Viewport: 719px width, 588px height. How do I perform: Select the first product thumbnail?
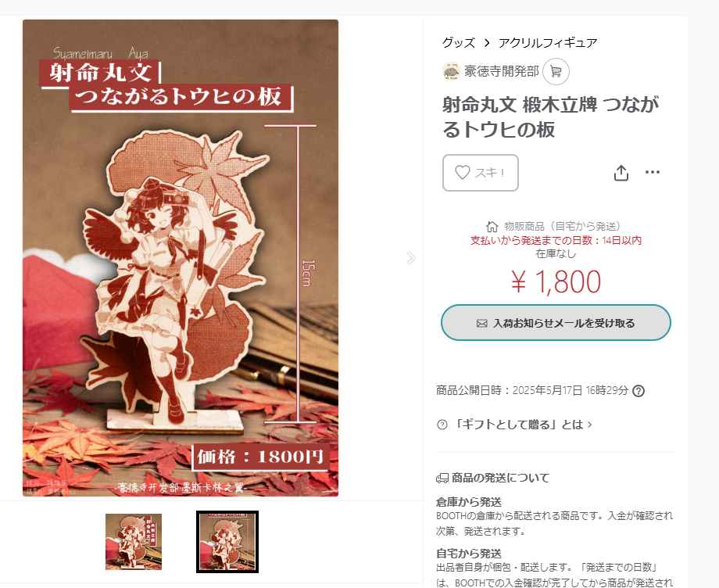[x=134, y=542]
